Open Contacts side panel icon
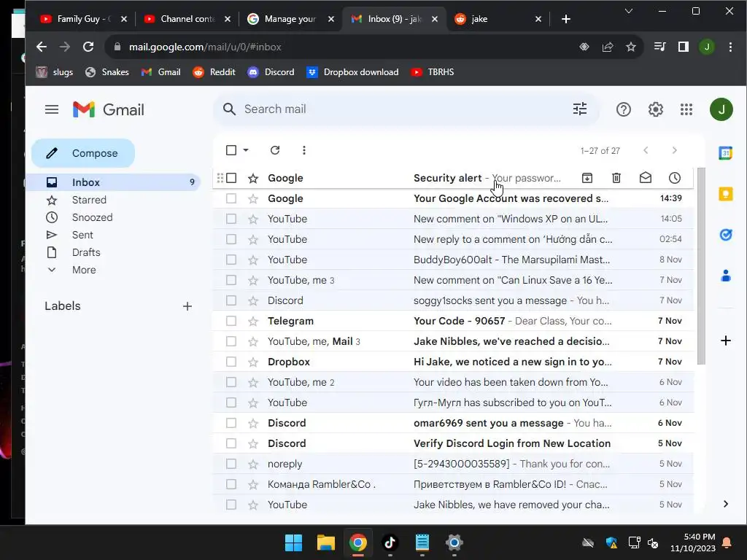747x560 pixels. tap(725, 276)
